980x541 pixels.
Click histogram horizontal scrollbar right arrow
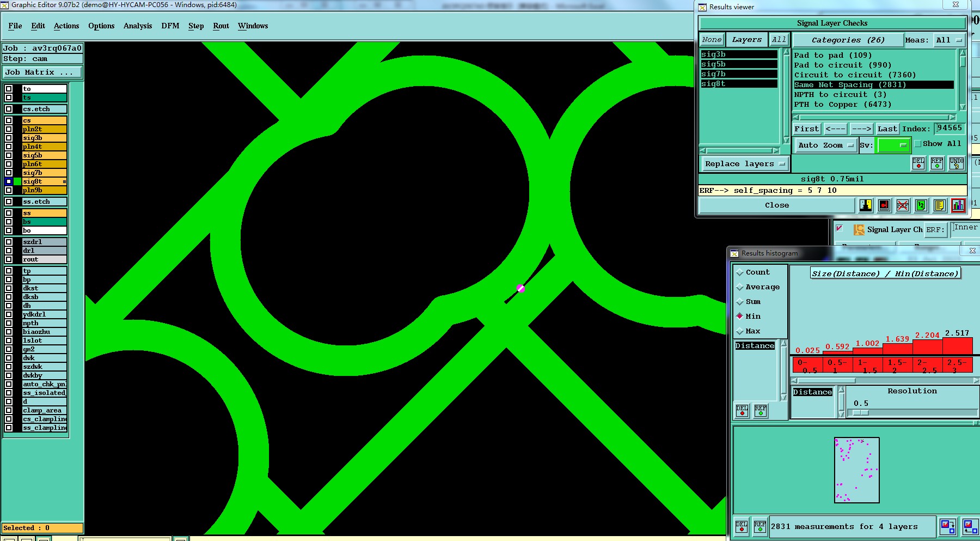[976, 381]
